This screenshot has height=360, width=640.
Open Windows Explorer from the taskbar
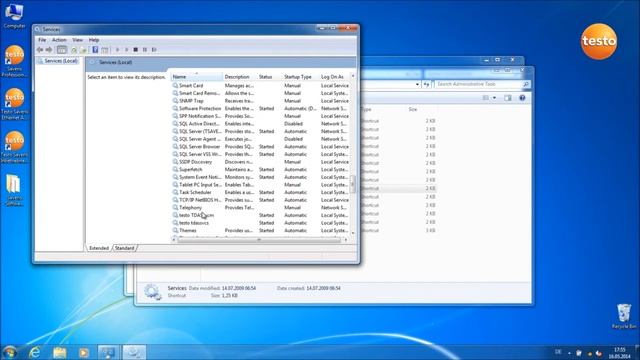(x=60, y=352)
